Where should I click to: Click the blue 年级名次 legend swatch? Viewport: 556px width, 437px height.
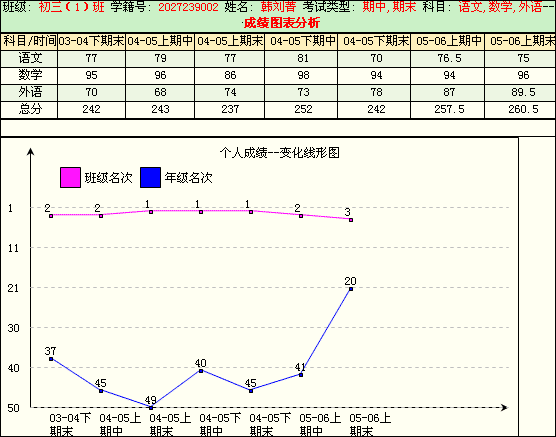(150, 177)
